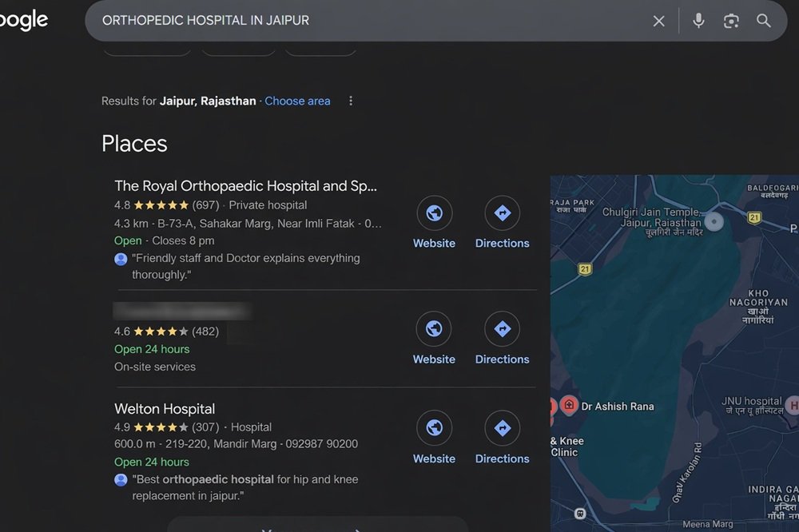Click 'Open · Closes 8 pm' status text
Viewport: 799px width, 532px height.
coord(164,240)
